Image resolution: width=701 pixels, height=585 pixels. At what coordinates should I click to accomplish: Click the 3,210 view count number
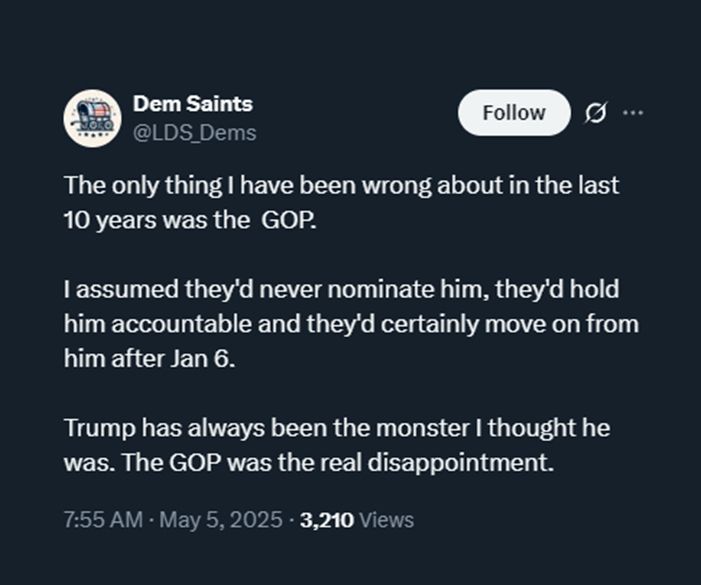point(327,520)
